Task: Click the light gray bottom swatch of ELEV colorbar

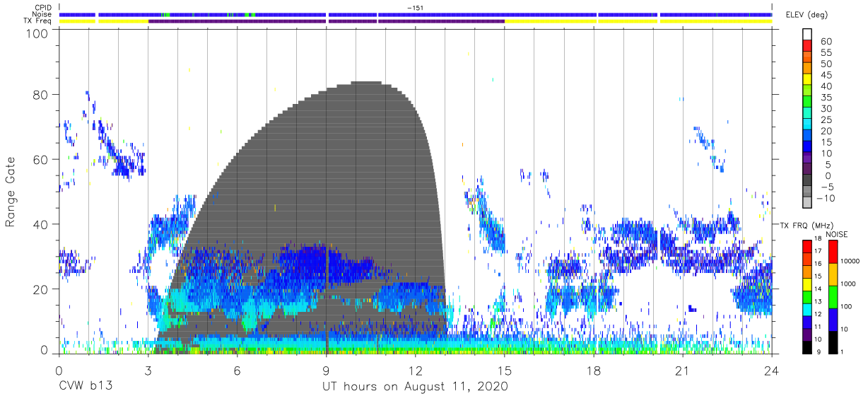Action: click(x=809, y=204)
